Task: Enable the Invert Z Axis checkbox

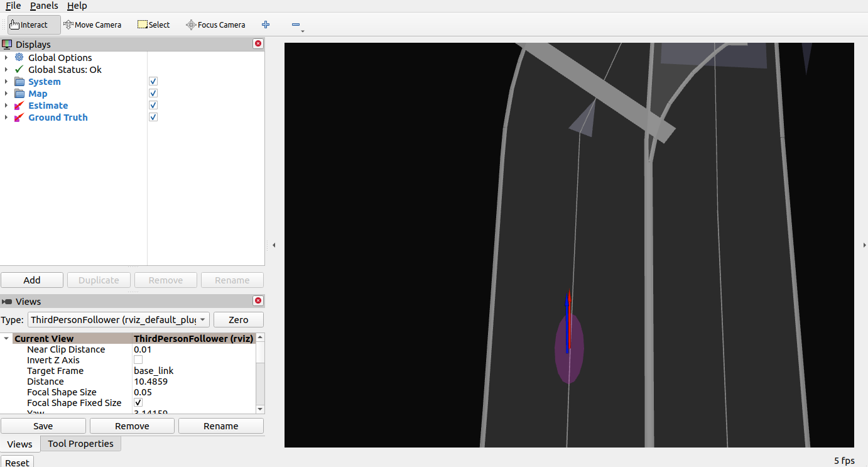Action: [x=138, y=360]
